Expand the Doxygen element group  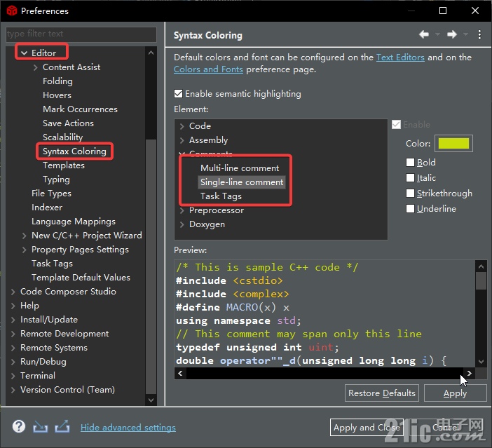tap(182, 224)
